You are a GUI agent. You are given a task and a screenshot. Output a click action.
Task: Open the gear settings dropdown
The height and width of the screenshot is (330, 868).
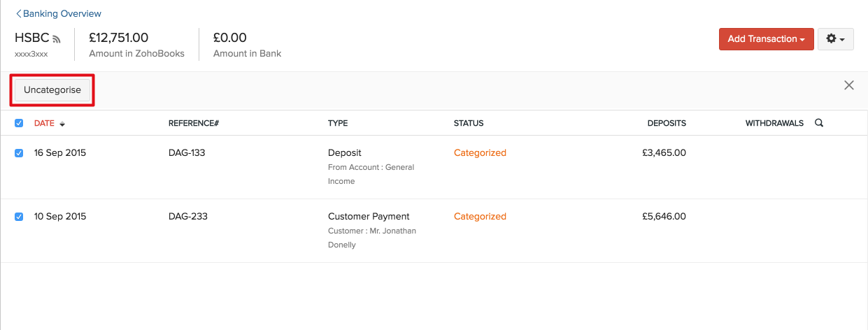pos(835,39)
